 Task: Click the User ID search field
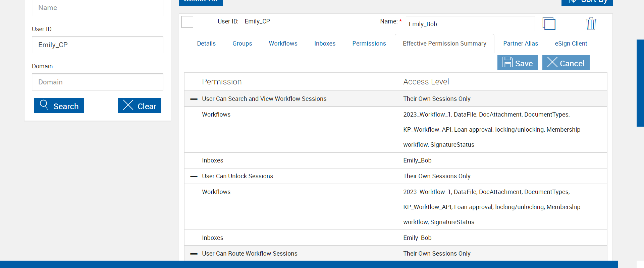pos(98,45)
